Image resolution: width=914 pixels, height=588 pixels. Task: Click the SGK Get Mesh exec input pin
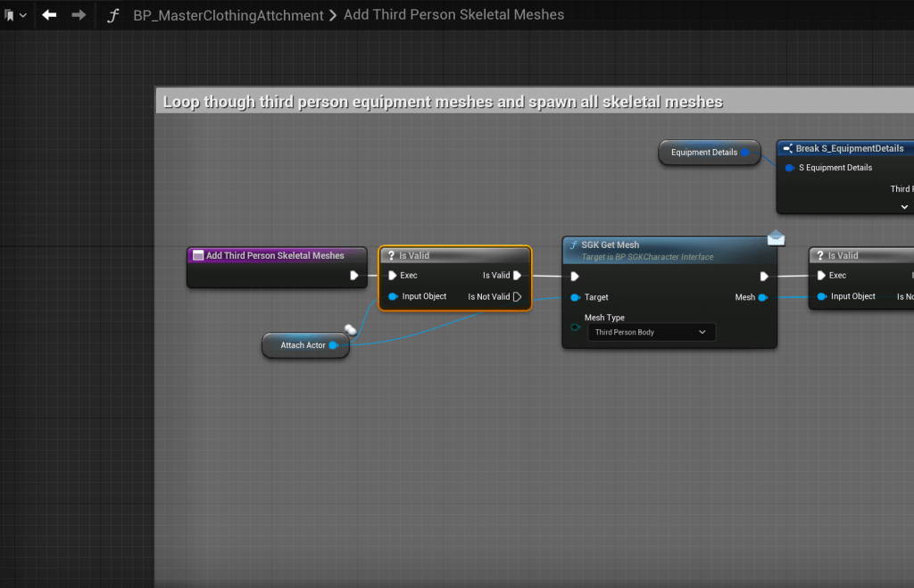pyautogui.click(x=575, y=277)
